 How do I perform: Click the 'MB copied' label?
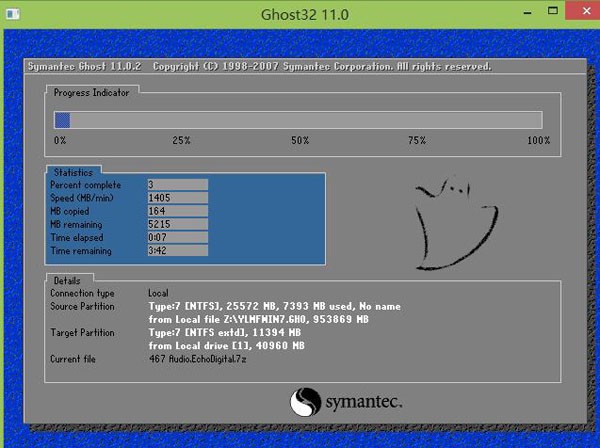click(70, 211)
